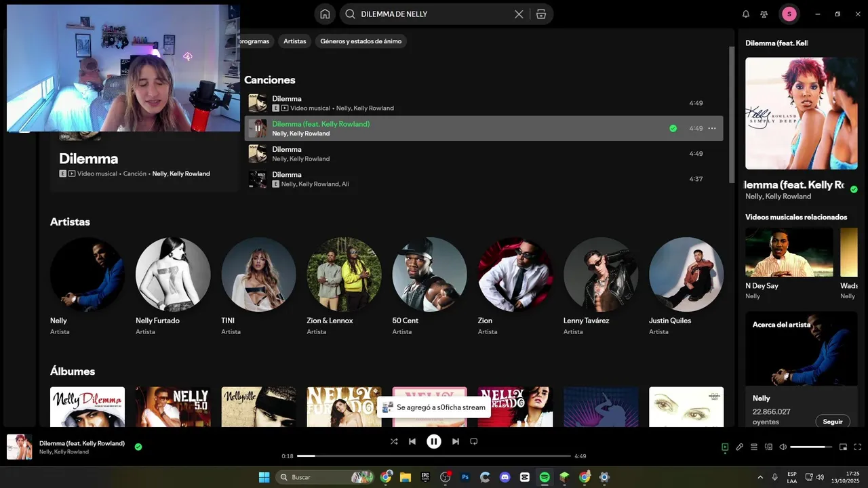Screen dimensions: 868x488
Task: Toggle saved checkmark in Now Playing sidebar
Action: point(854,190)
